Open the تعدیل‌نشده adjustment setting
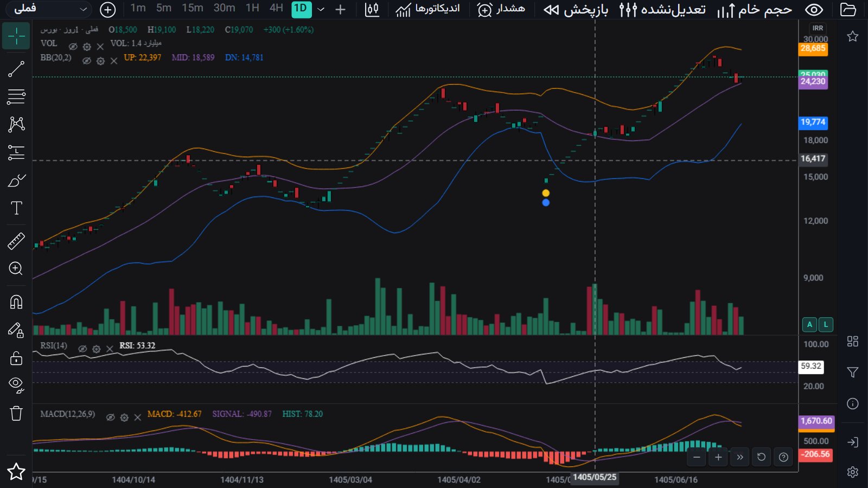This screenshot has height=488, width=868. tap(662, 9)
